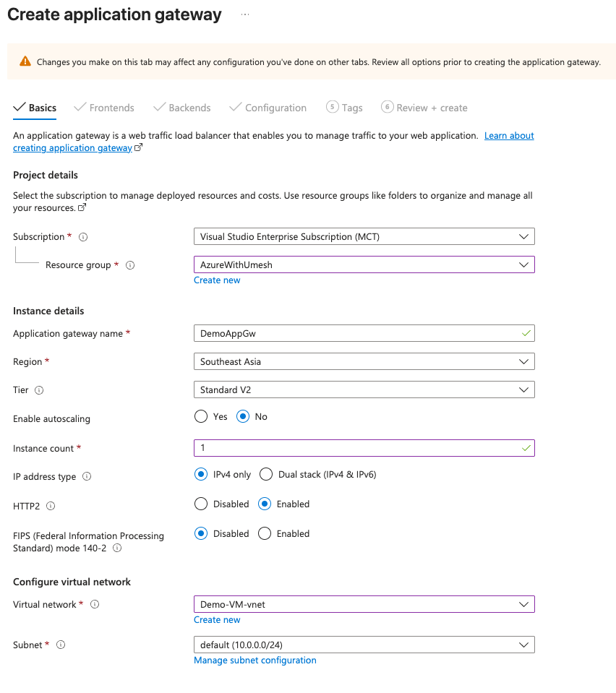Set HTTP2 to Disabled

(201, 504)
